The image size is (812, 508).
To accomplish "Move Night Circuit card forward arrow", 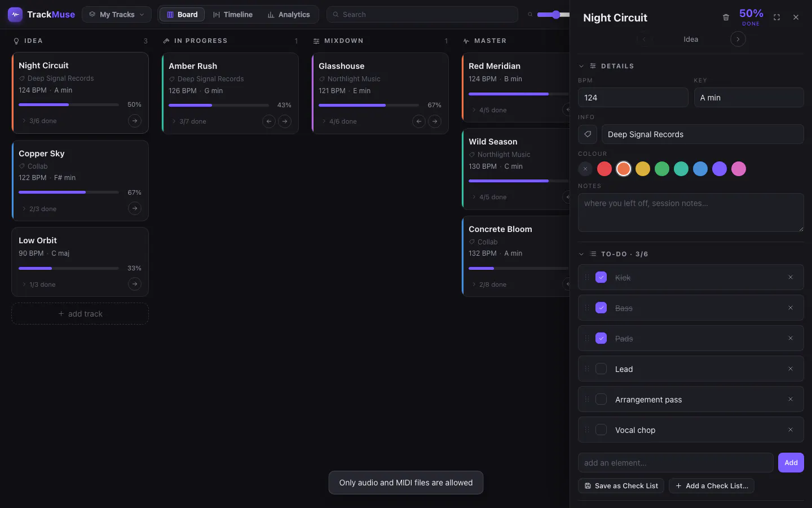I will click(134, 121).
